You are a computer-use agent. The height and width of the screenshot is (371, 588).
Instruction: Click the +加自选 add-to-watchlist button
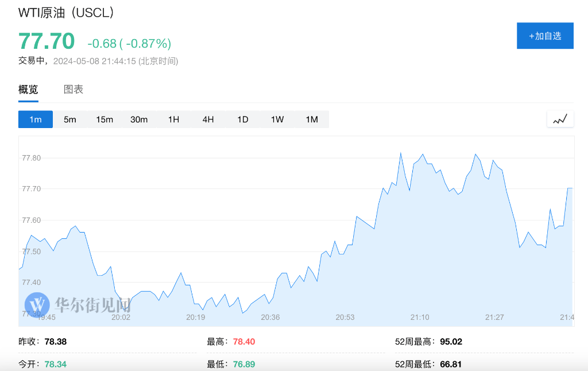pos(545,36)
